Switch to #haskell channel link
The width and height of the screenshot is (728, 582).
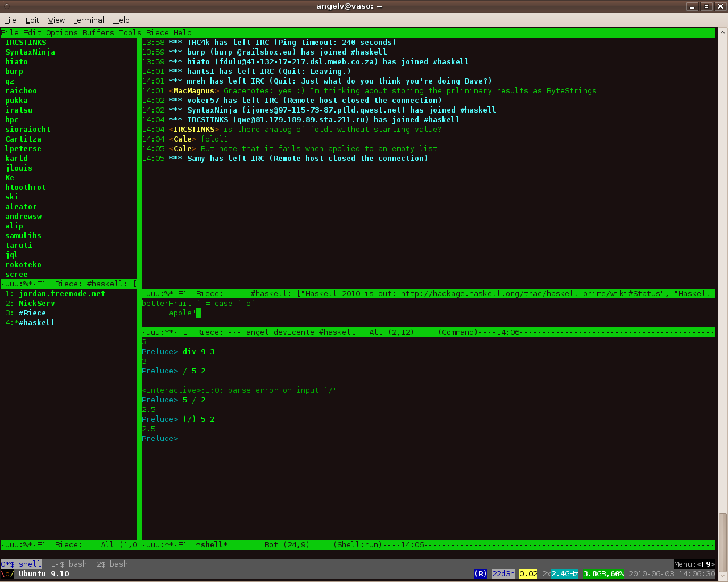(x=37, y=323)
